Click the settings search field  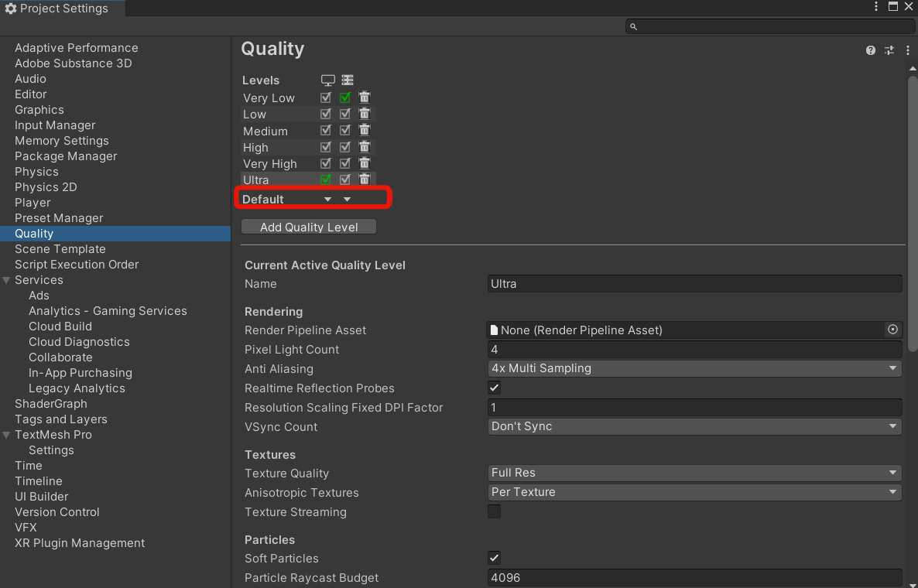(x=770, y=26)
